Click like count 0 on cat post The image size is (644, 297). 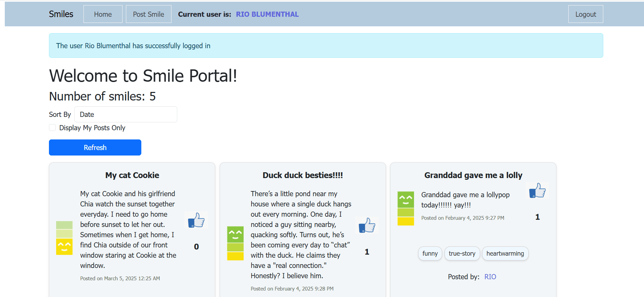coord(196,247)
